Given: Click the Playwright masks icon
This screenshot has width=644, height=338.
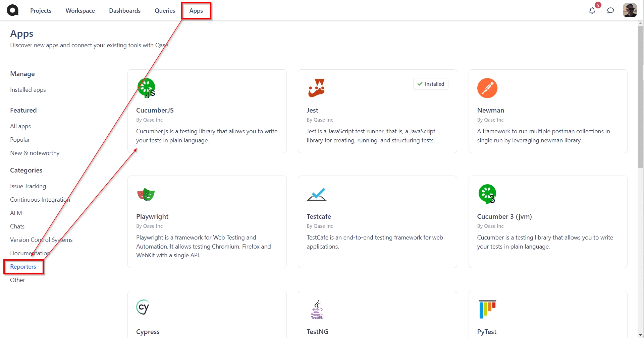Looking at the screenshot, I should pyautogui.click(x=146, y=194).
